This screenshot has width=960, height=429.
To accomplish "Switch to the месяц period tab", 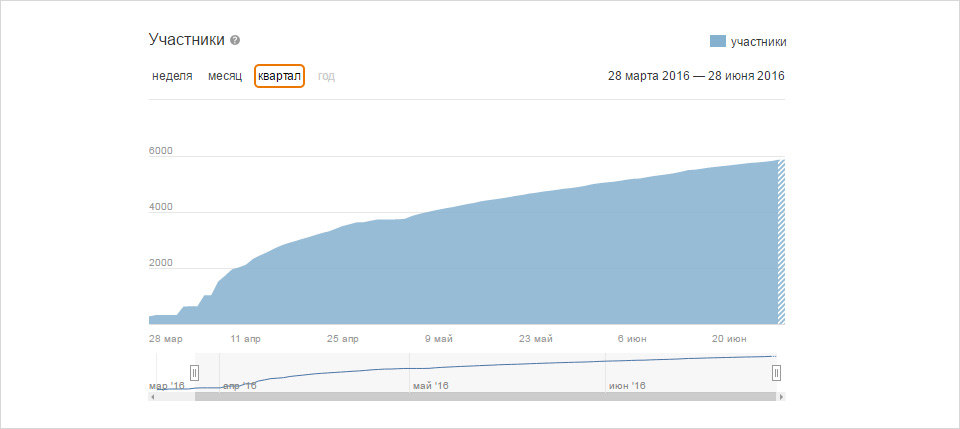I will (225, 76).
